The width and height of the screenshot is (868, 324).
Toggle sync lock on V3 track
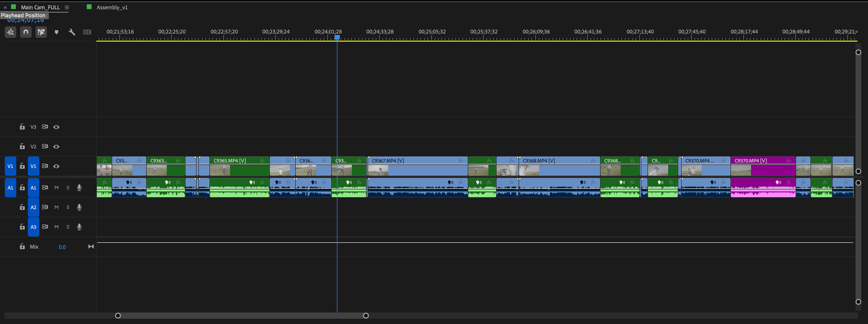tap(45, 127)
